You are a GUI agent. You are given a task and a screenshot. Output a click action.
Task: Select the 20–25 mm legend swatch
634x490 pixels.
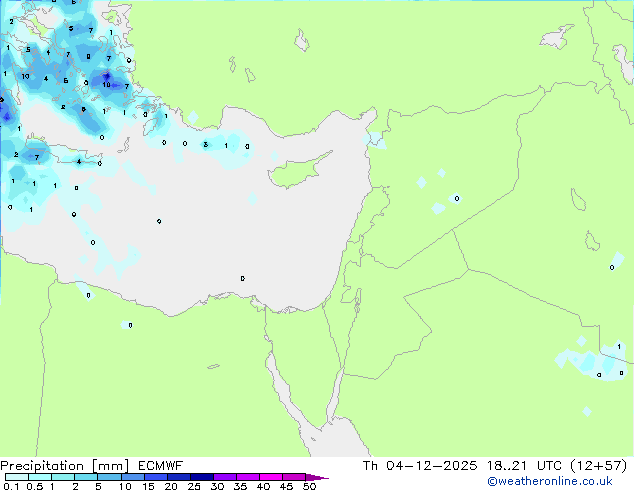[178, 477]
